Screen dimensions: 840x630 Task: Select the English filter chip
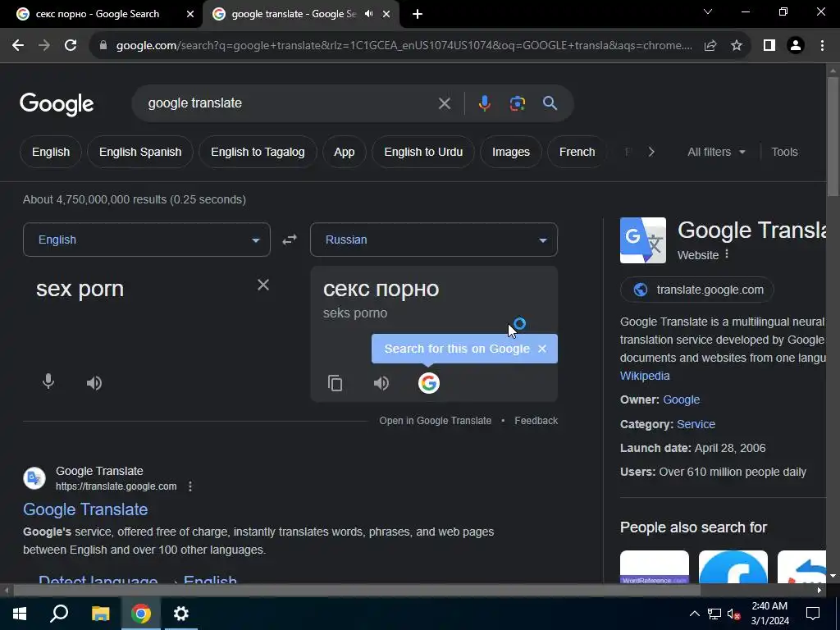(x=51, y=152)
